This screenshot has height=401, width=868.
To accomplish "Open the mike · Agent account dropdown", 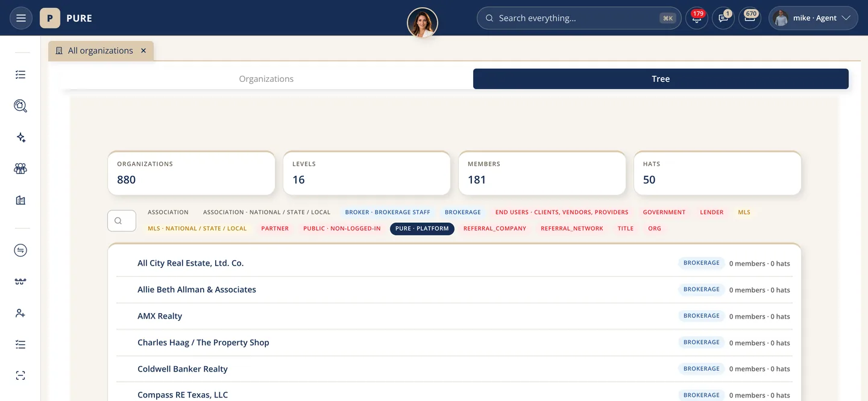I will click(813, 18).
